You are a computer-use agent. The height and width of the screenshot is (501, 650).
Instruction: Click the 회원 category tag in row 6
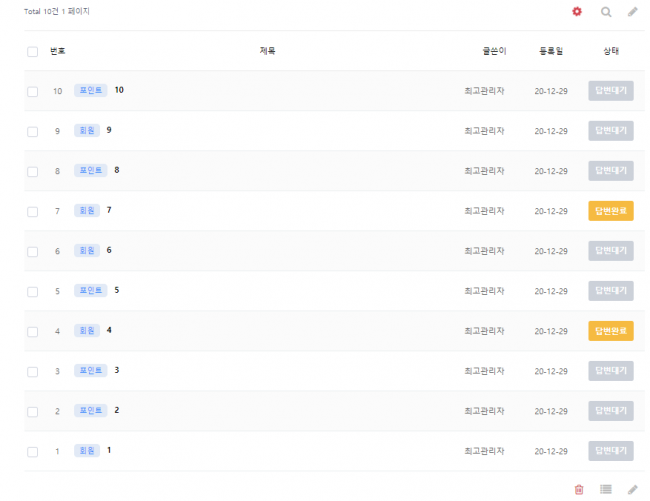click(87, 250)
